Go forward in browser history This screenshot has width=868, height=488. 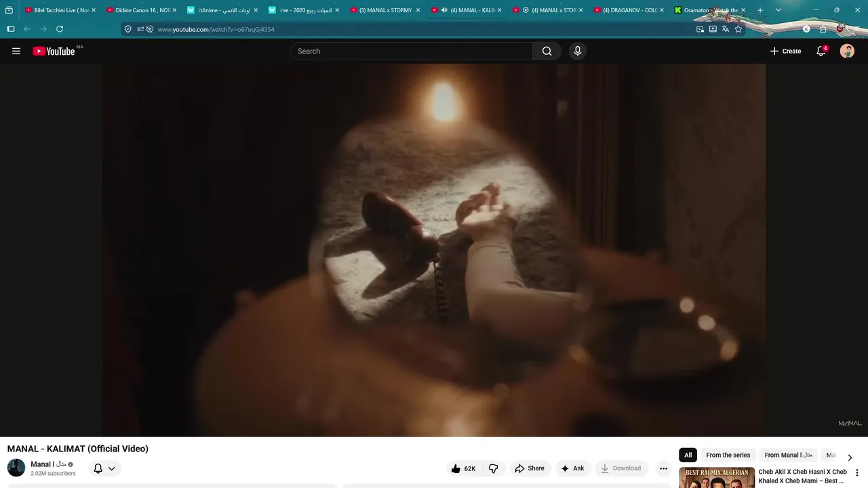pos(43,29)
